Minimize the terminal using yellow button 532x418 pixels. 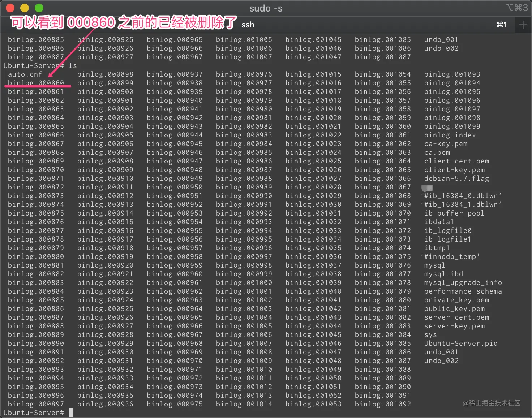[25, 8]
